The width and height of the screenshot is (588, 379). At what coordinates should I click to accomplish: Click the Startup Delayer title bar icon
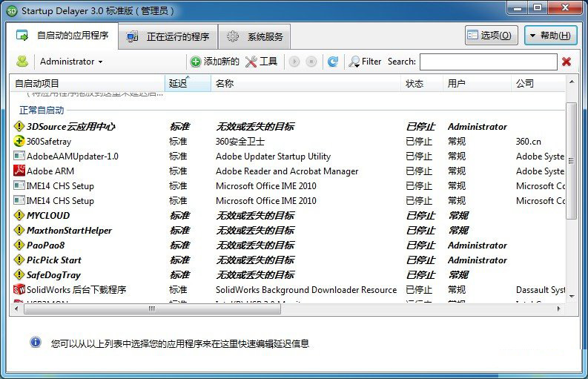(12, 11)
